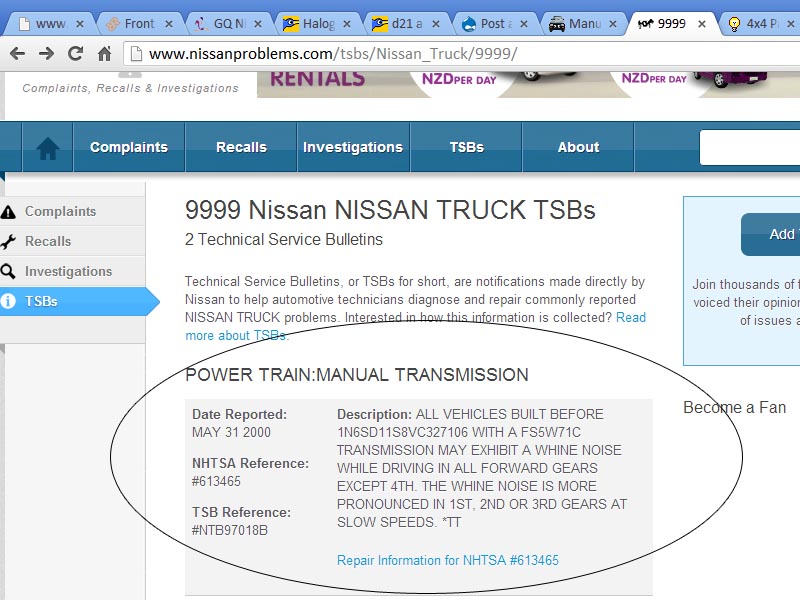This screenshot has height=600, width=800.
Task: Switch to the 4x4 browser tab
Action: click(770, 23)
